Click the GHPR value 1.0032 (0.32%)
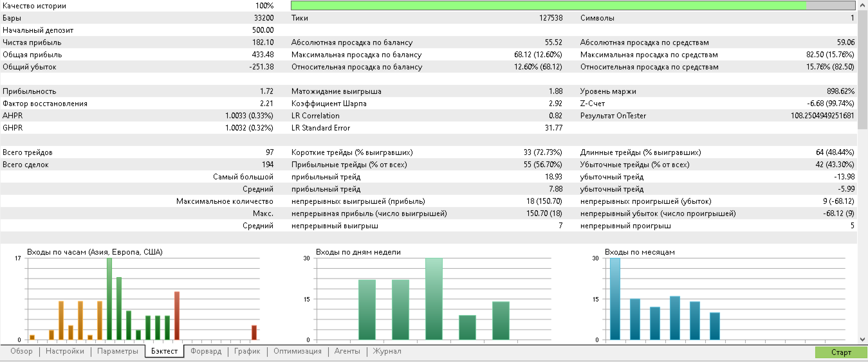 [250, 128]
